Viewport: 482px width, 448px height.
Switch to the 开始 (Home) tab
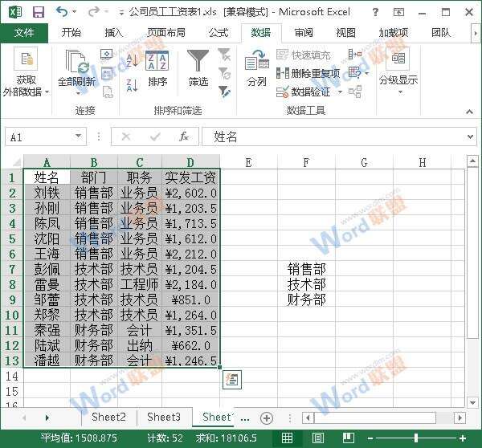click(71, 33)
